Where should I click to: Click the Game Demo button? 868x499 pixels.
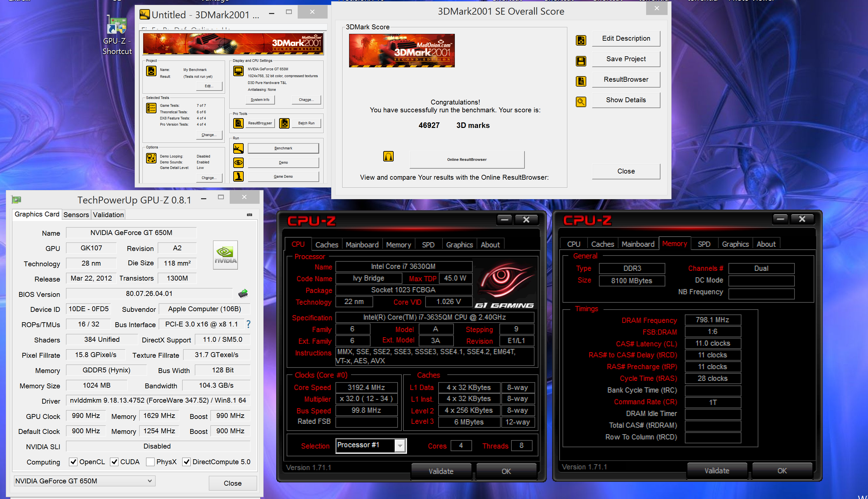[x=283, y=176]
